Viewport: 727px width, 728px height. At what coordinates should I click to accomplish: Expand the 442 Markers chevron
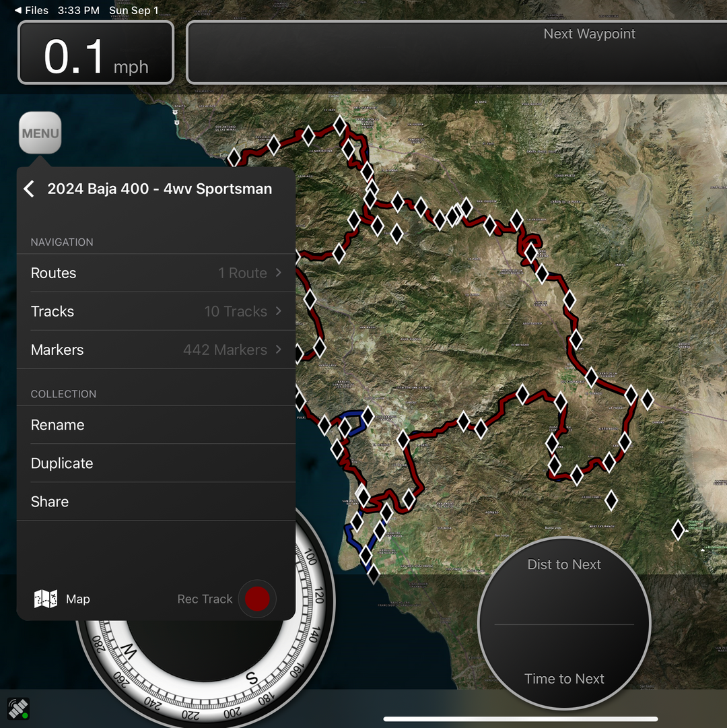[278, 350]
